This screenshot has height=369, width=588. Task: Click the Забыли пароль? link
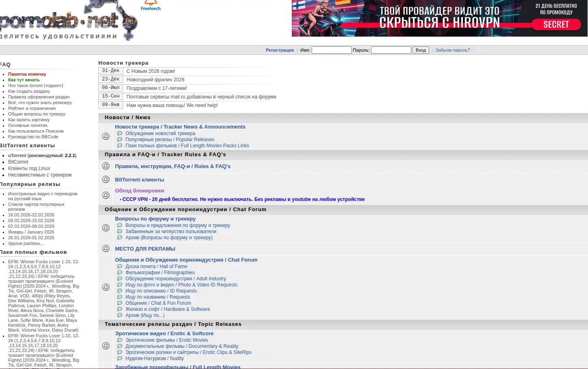(452, 50)
